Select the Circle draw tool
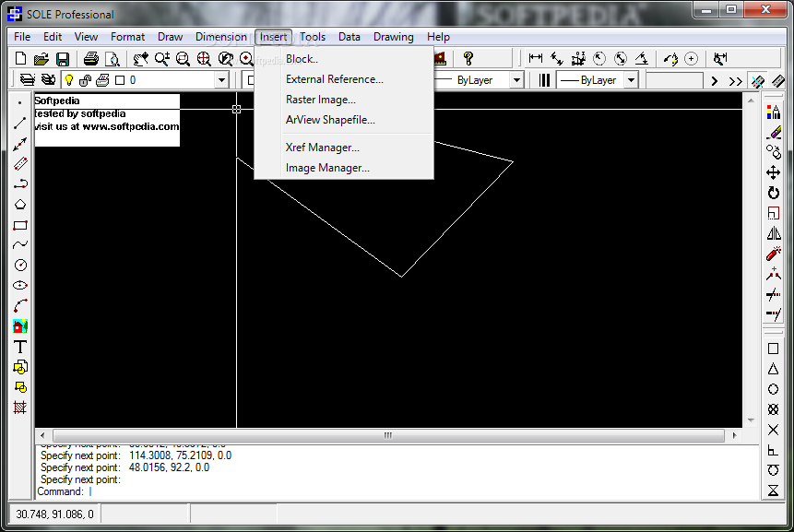 [19, 266]
